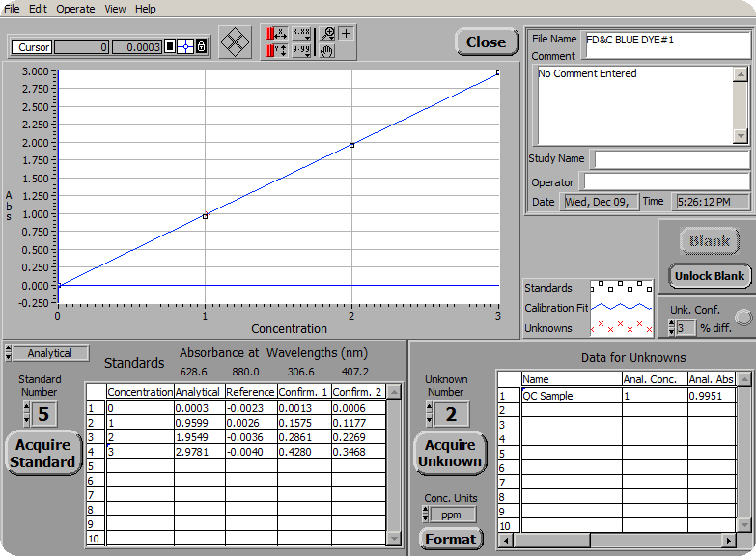The width and height of the screenshot is (756, 556).
Task: Click the cursor mover diamond pad
Action: [x=236, y=42]
